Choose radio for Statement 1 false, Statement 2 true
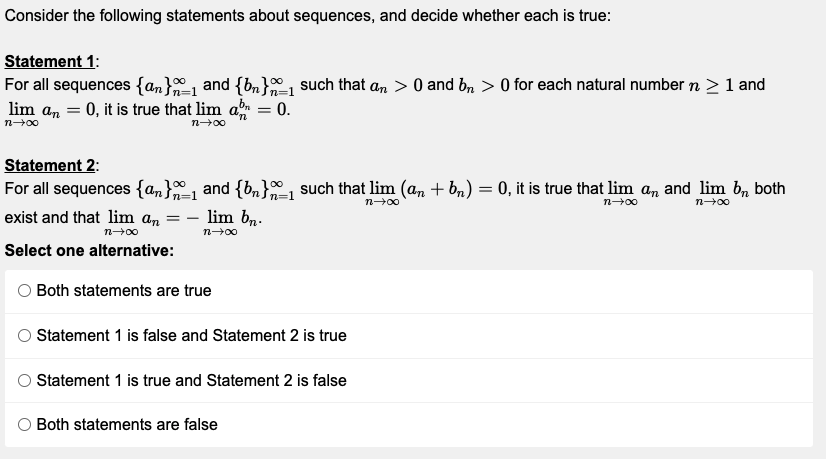Viewport: 826px width, 459px height. pos(24,336)
